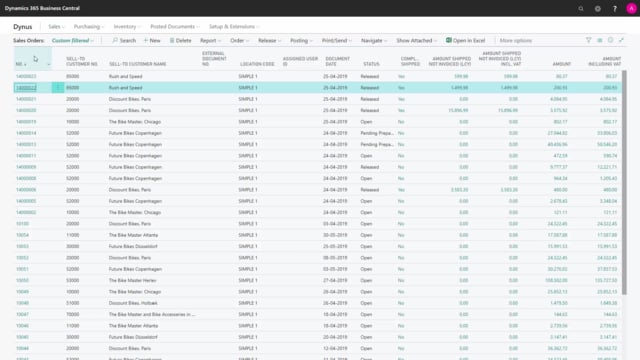Expand the Print/Send dropdown
This screenshot has height=360, width=640.
coord(337,40)
